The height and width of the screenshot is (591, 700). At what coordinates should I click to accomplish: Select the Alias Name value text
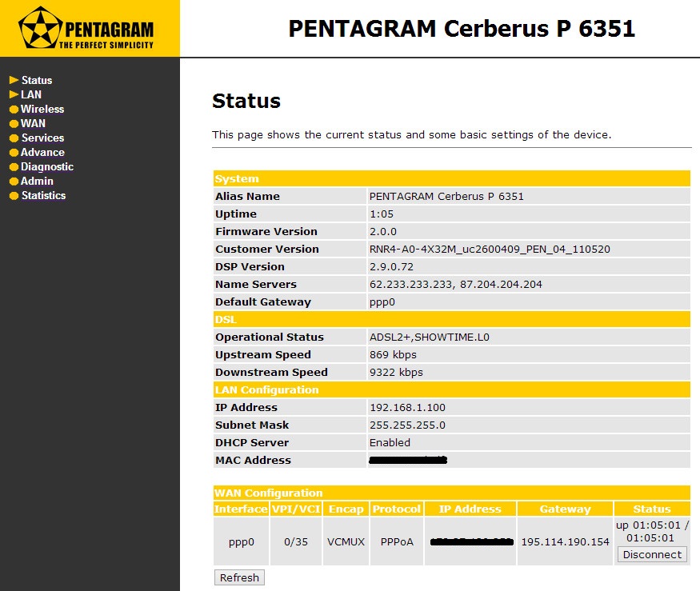tap(446, 197)
